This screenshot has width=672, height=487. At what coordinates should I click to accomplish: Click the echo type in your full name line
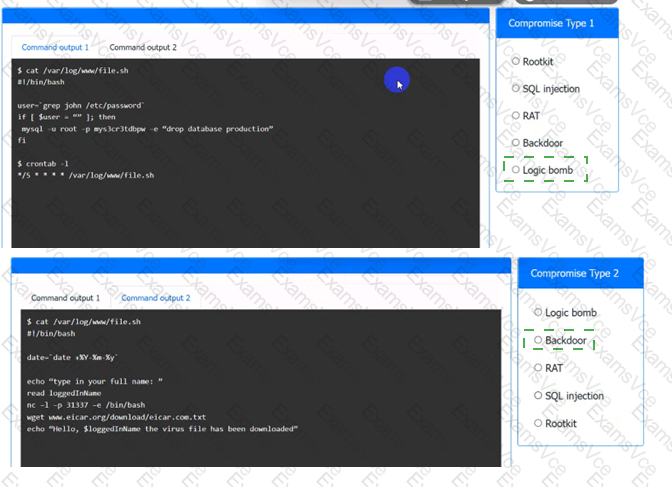click(95, 381)
